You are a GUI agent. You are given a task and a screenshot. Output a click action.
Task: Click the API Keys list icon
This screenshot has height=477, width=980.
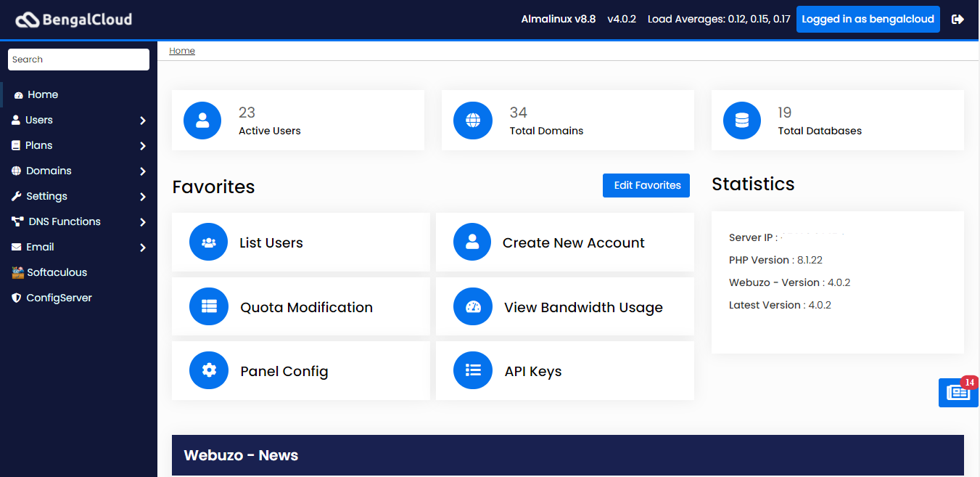472,371
